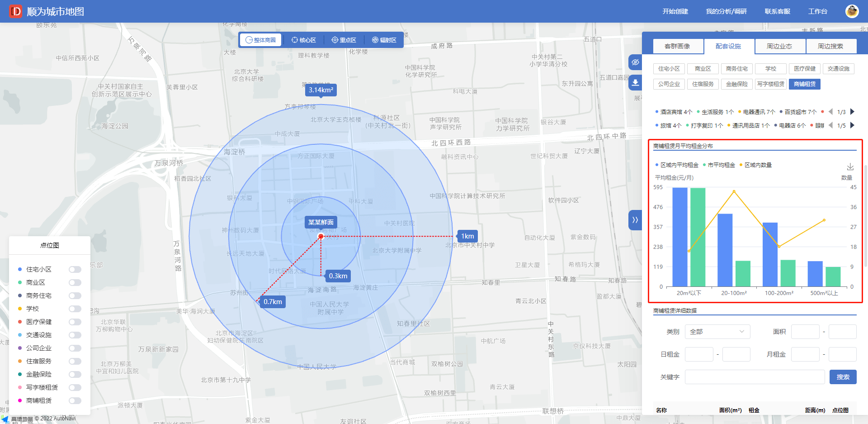This screenshot has width=868, height=424.
Task: Turn on the 商铺租赁 point layer switch
Action: tap(75, 400)
